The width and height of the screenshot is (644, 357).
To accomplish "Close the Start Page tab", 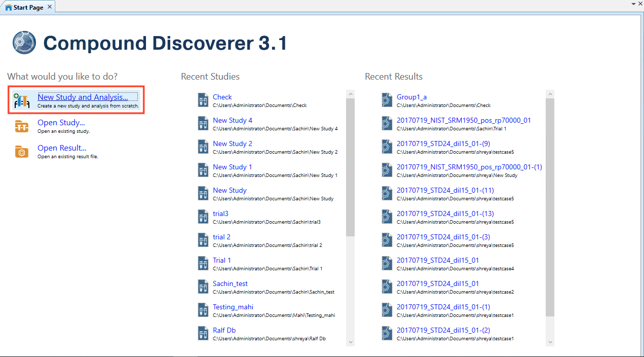I will [x=50, y=8].
